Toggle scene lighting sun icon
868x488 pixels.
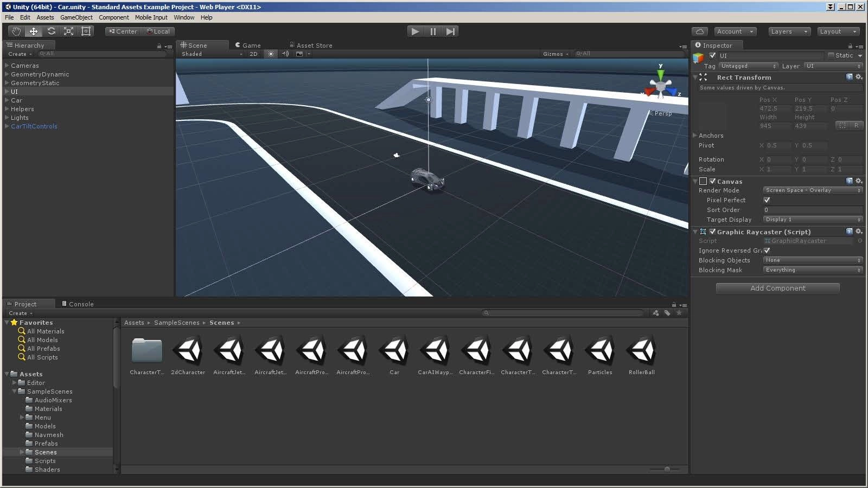(271, 54)
